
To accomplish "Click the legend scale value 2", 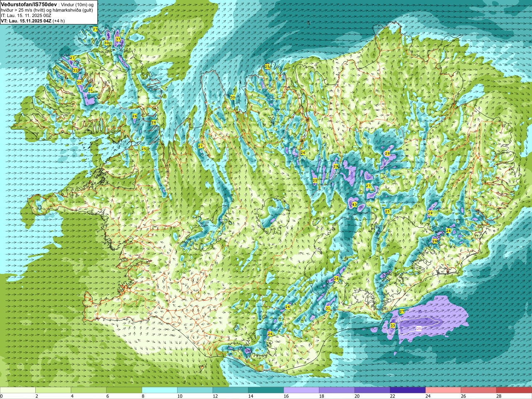I will point(37,396).
